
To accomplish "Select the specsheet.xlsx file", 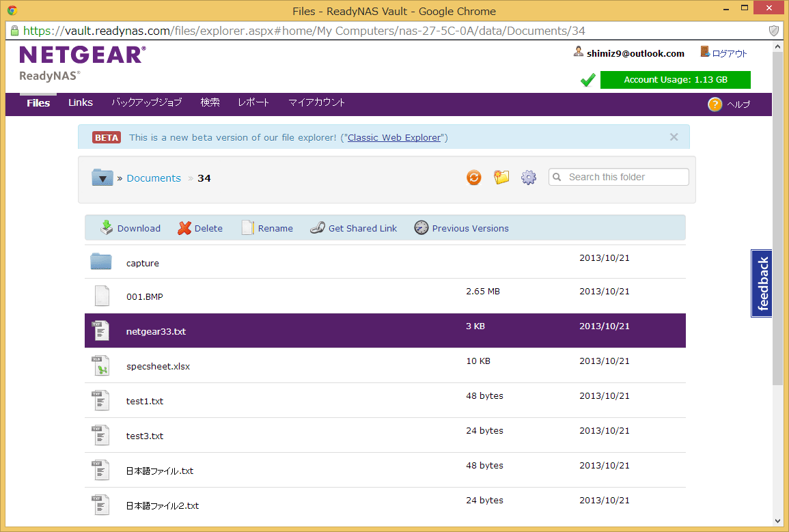I will [x=158, y=366].
